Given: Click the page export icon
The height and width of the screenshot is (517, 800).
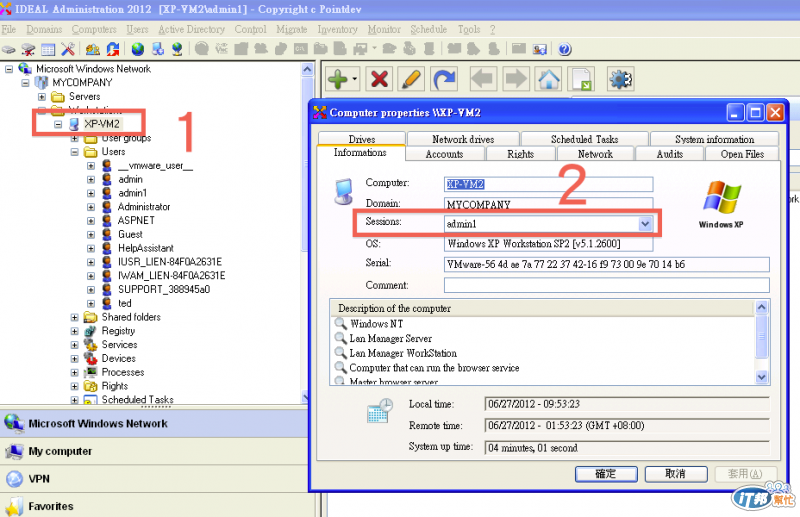Looking at the screenshot, I should 582,80.
